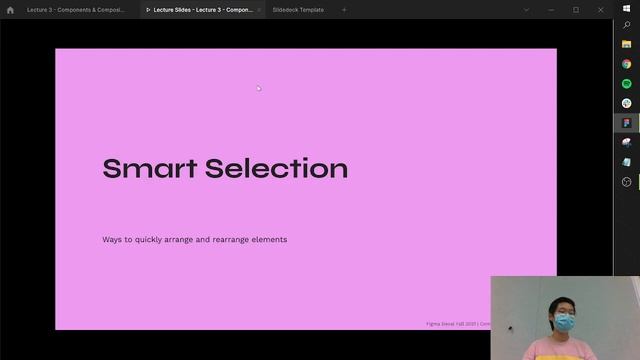
Task: Open the Slidedeck Template tab
Action: [298, 10]
